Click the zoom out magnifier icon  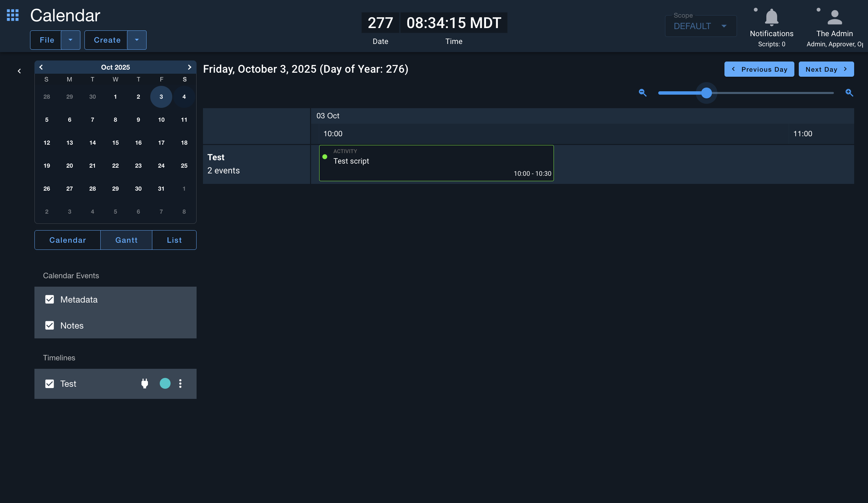click(642, 93)
